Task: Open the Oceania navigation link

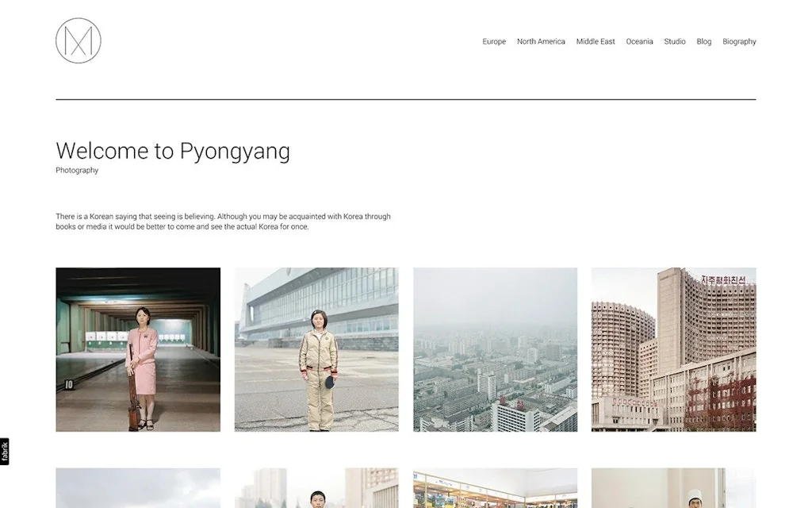Action: point(639,41)
